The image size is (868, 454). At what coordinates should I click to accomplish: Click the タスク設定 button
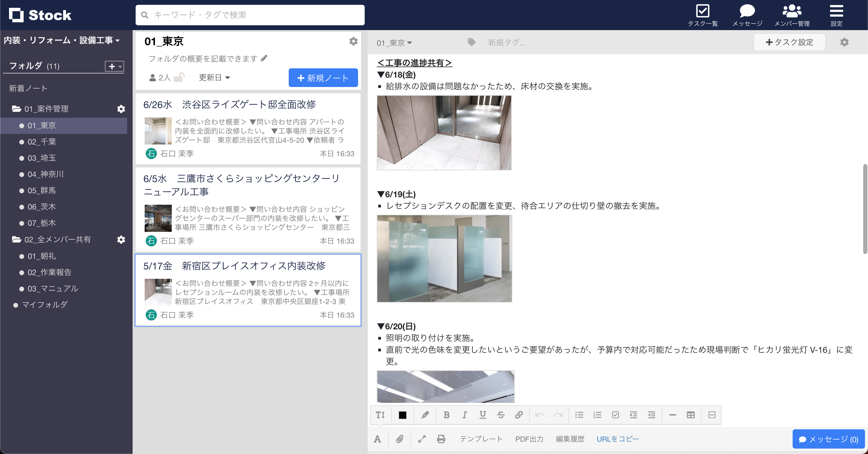tap(789, 42)
